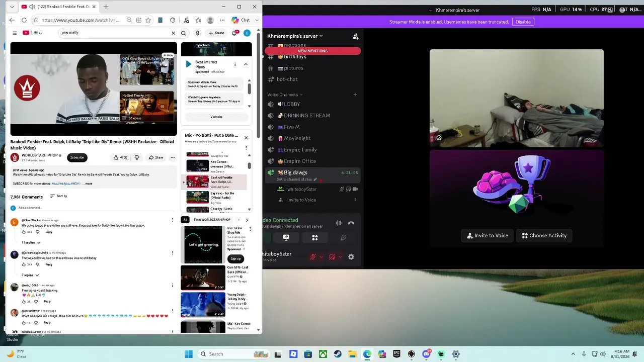Share your screen in Discord
This screenshot has width=644, height=362.
pos(286,237)
